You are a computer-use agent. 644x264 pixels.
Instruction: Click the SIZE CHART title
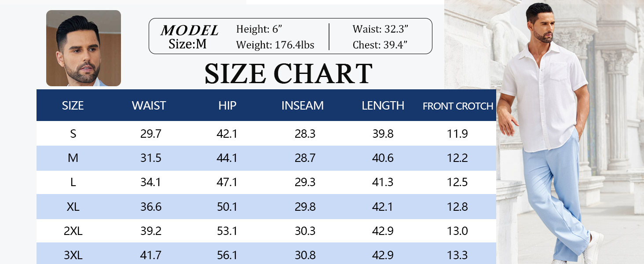tap(288, 73)
